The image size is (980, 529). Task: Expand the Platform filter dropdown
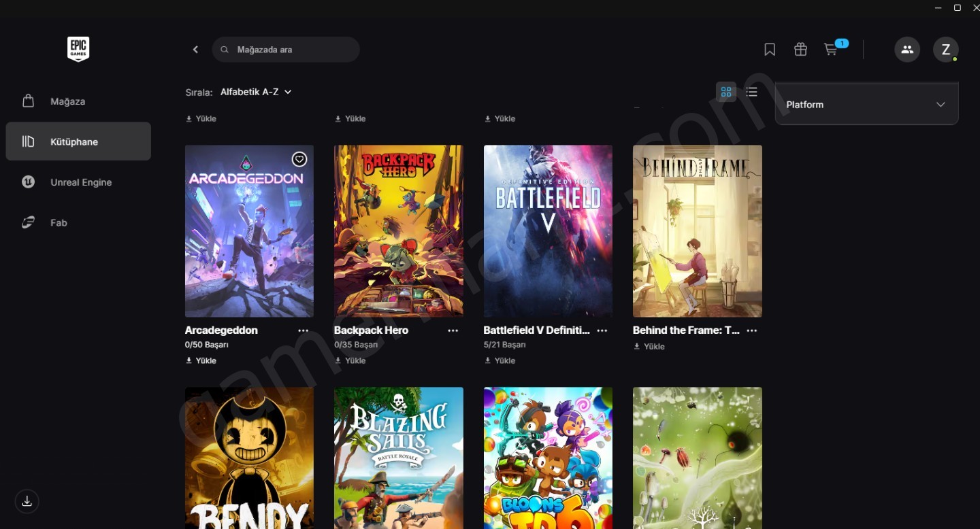pyautogui.click(x=867, y=104)
